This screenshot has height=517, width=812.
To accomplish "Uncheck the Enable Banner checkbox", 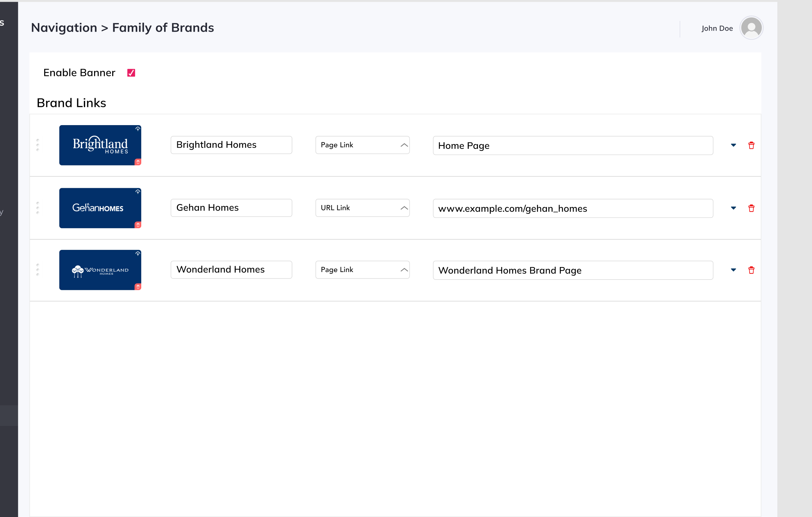I will 131,73.
